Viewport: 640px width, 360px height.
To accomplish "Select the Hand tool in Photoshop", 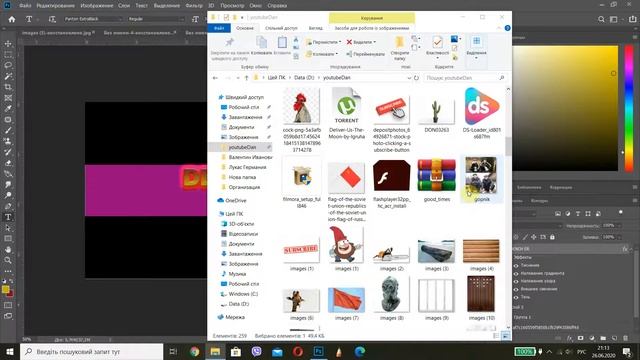I will click(x=8, y=249).
